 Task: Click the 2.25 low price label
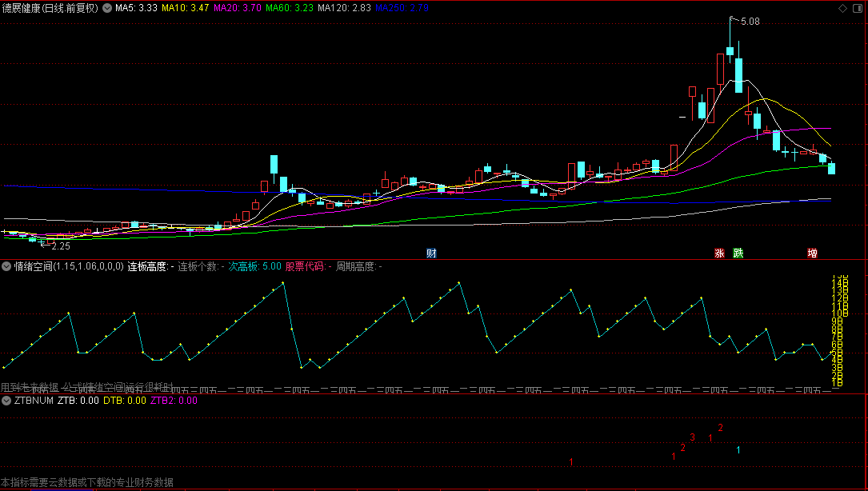(x=60, y=246)
